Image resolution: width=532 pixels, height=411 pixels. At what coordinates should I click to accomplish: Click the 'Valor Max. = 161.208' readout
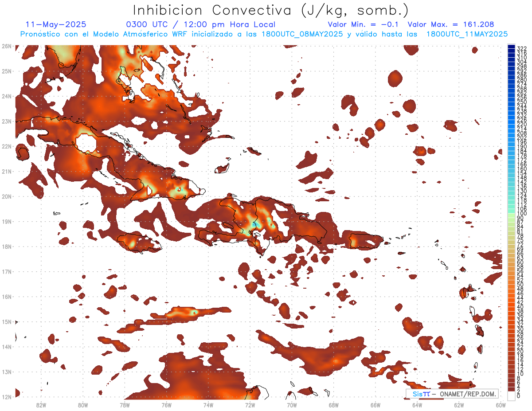451,24
